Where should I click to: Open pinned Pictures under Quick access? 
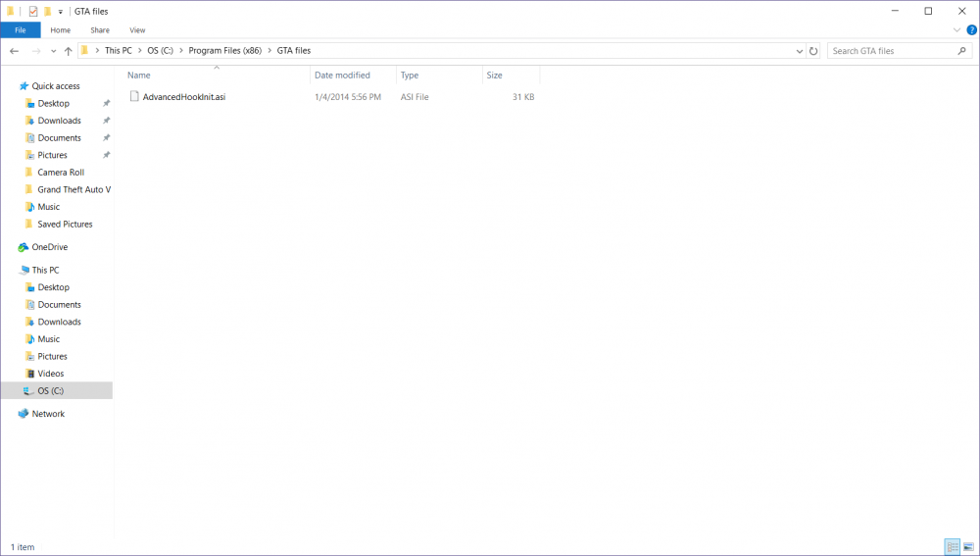[52, 155]
